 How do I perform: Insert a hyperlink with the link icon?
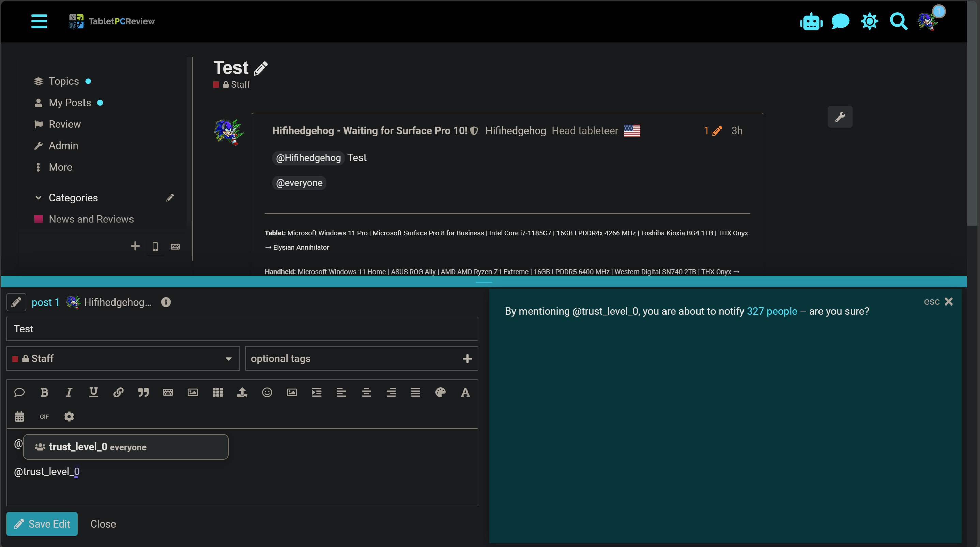[x=118, y=392]
